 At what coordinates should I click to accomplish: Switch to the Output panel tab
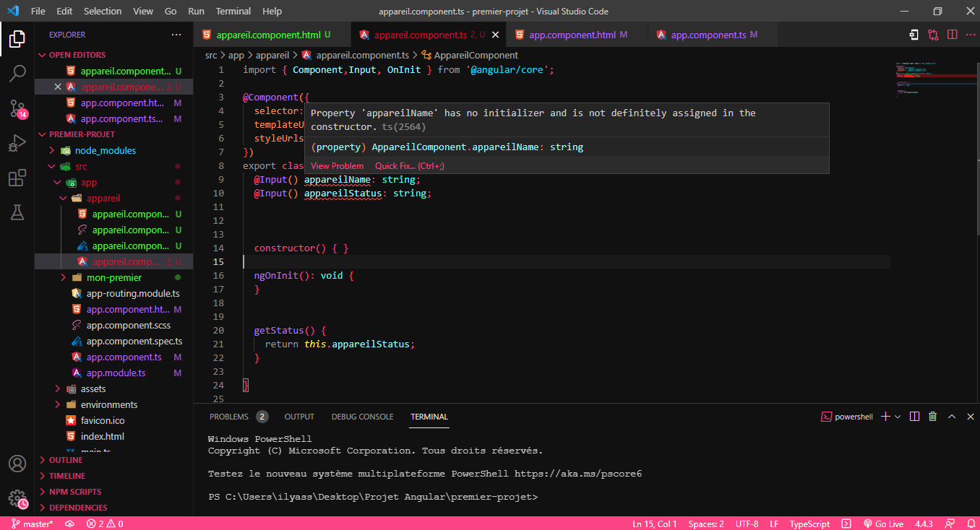tap(299, 417)
